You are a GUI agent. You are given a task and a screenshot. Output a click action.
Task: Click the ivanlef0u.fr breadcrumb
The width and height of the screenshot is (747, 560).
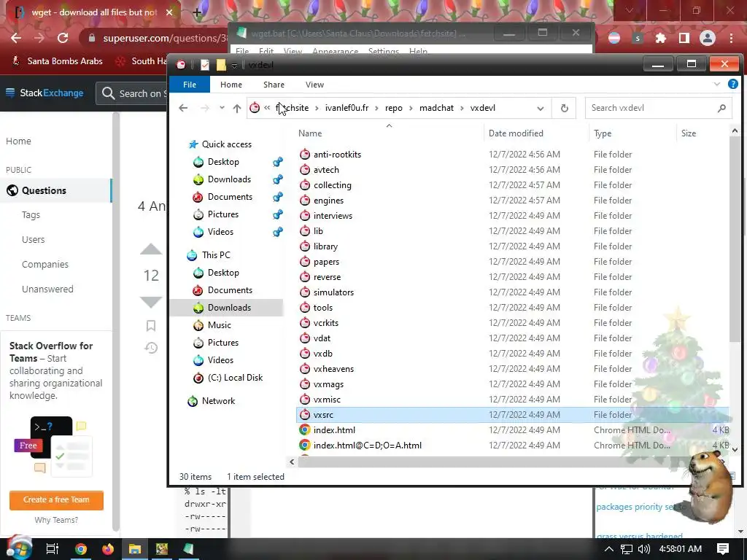347,108
